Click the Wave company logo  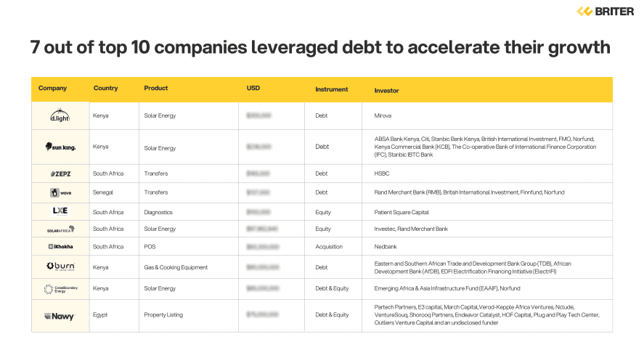point(60,192)
